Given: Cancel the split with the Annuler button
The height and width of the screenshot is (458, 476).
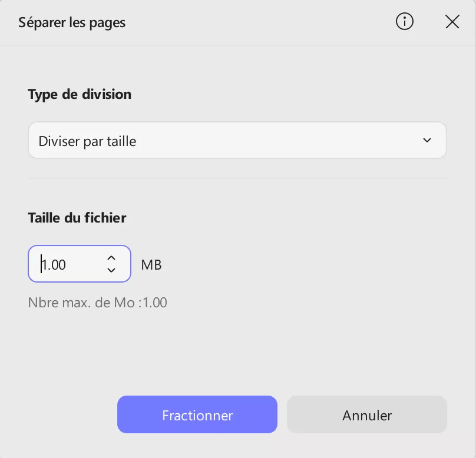Looking at the screenshot, I should (x=366, y=414).
